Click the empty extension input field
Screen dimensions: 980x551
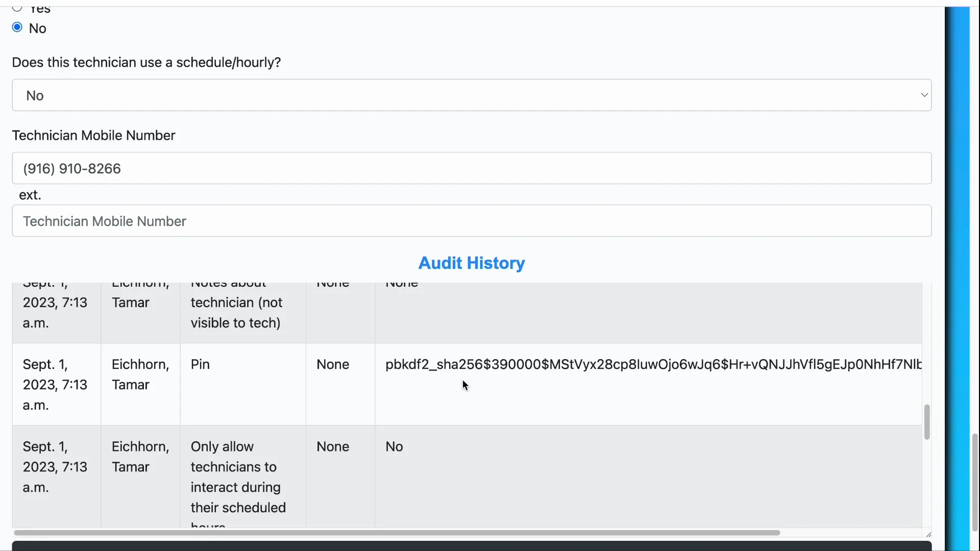471,221
